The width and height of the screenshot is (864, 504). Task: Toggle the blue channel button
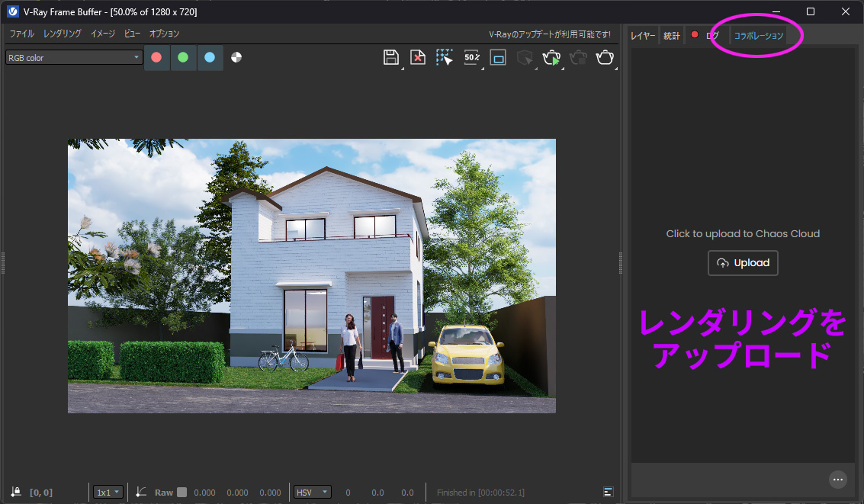pyautogui.click(x=210, y=57)
